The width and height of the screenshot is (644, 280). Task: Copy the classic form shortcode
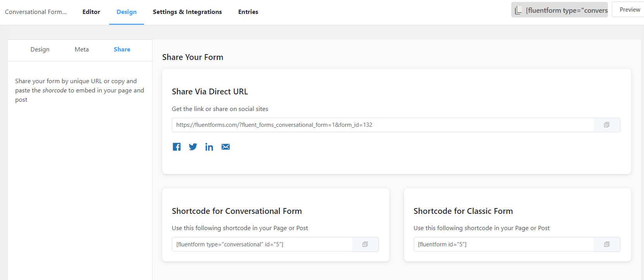pyautogui.click(x=606, y=244)
